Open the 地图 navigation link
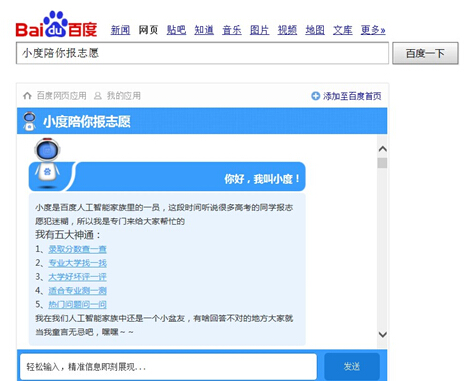Screen dimensions: 465x381 click(315, 30)
